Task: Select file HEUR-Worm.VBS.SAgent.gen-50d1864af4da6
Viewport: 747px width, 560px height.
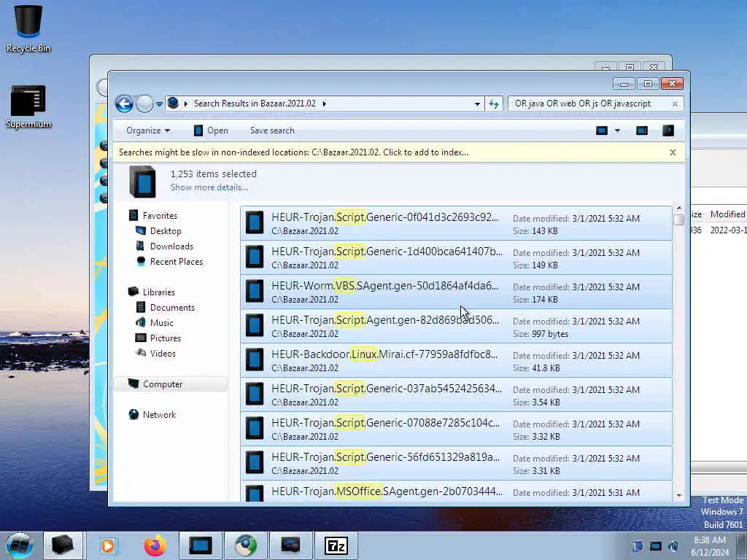Action: [x=456, y=292]
